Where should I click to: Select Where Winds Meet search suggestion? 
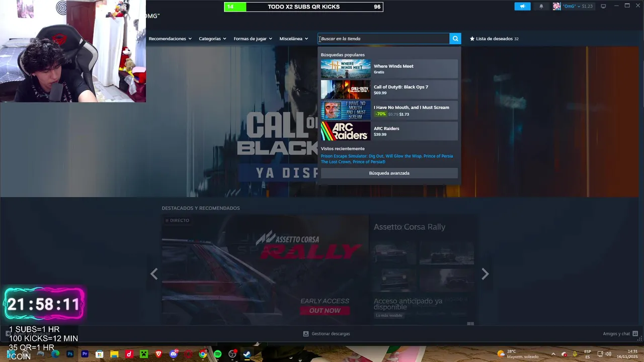pyautogui.click(x=389, y=69)
